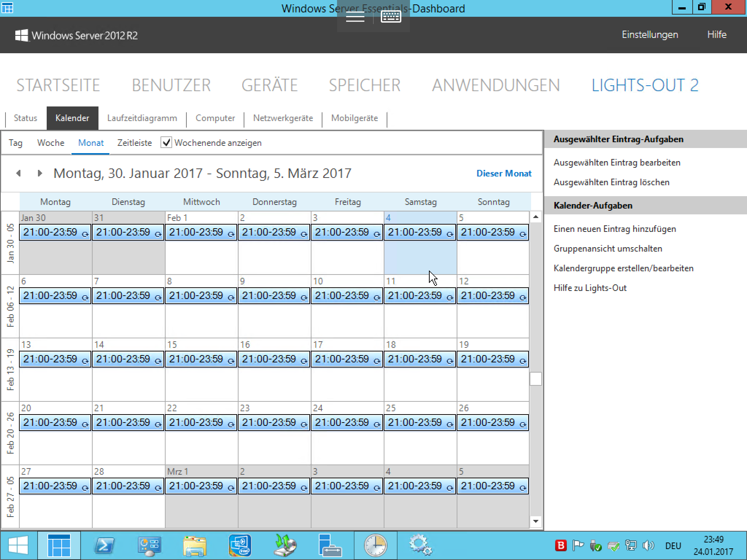747x560 pixels.
Task: Select the 21:00-23:59 entry on Feb 1
Action: (201, 232)
